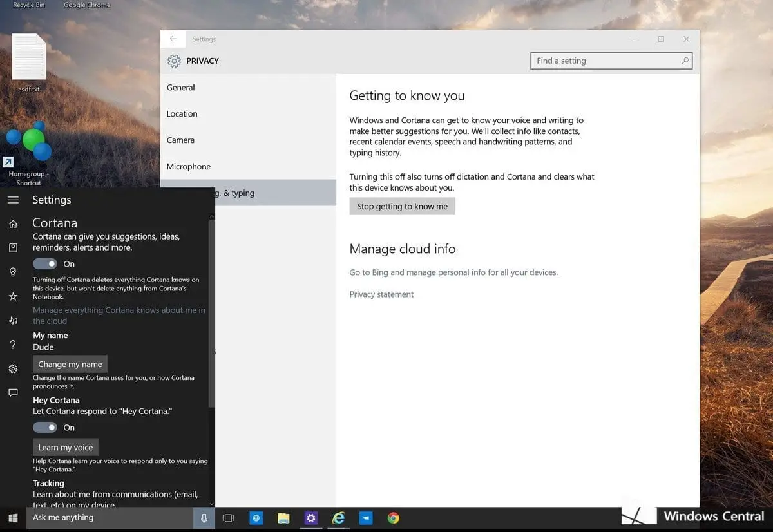Open Cortana Notebook icon

coord(13,248)
